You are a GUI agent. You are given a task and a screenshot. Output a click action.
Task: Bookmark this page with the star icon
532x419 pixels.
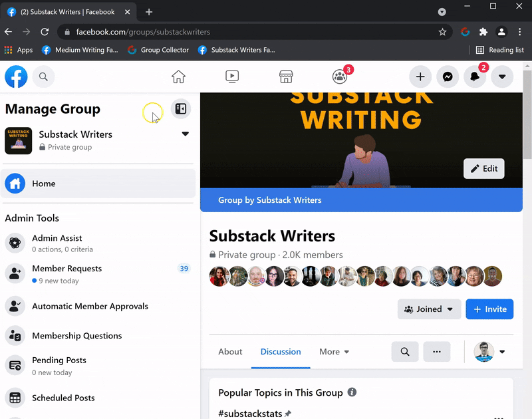pyautogui.click(x=442, y=32)
